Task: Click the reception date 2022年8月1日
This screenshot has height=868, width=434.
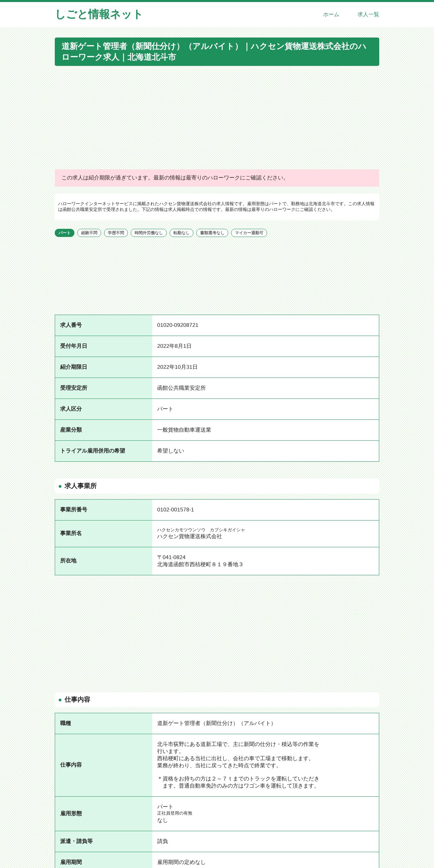Action: pos(174,346)
